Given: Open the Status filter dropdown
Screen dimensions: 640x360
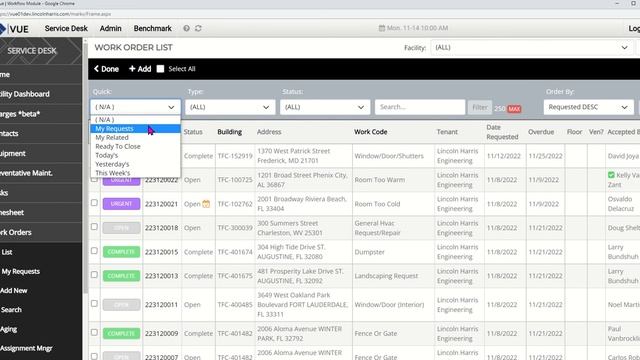Looking at the screenshot, I should [x=325, y=107].
